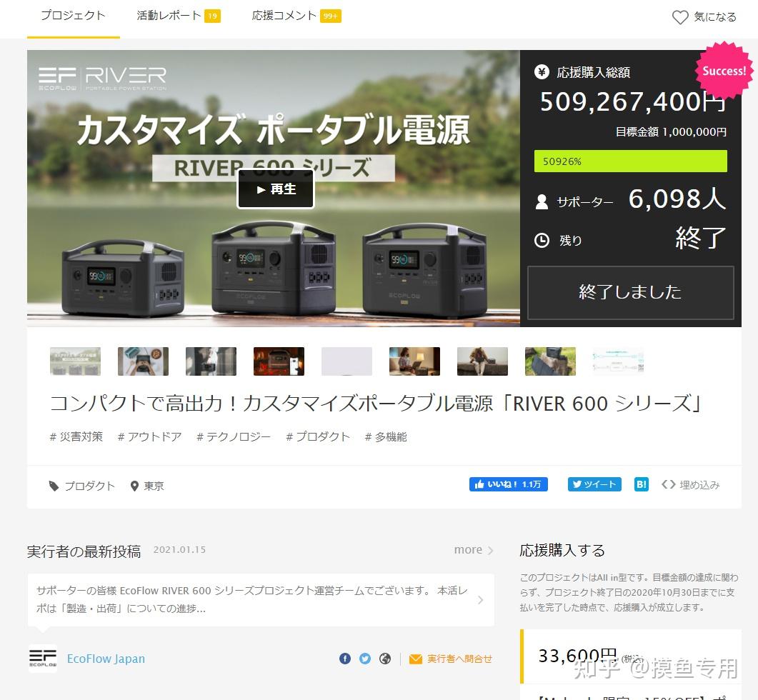The width and height of the screenshot is (758, 700).
Task: Click the envelope icon for 実行者へ問合せ
Action: (x=417, y=659)
